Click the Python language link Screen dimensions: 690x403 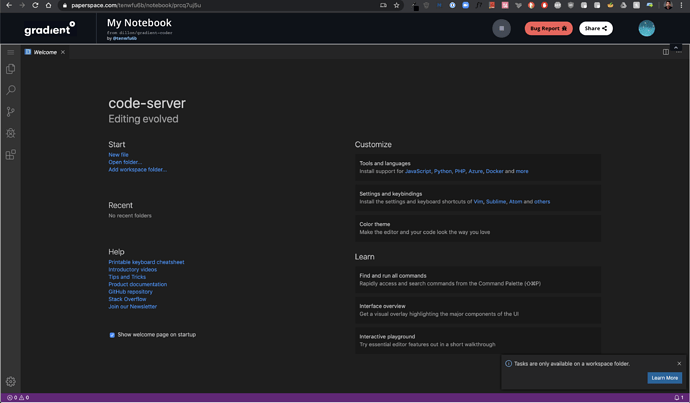[443, 171]
